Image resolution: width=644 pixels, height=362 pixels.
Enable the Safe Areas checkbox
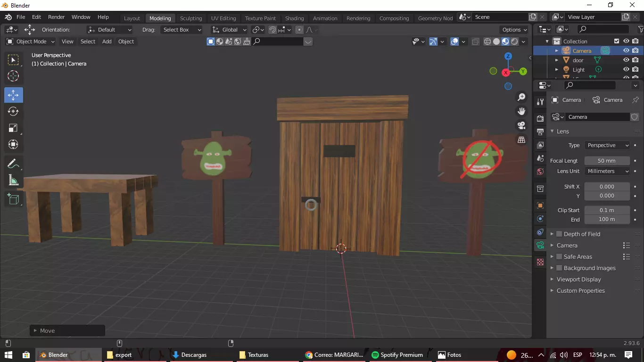tap(559, 256)
